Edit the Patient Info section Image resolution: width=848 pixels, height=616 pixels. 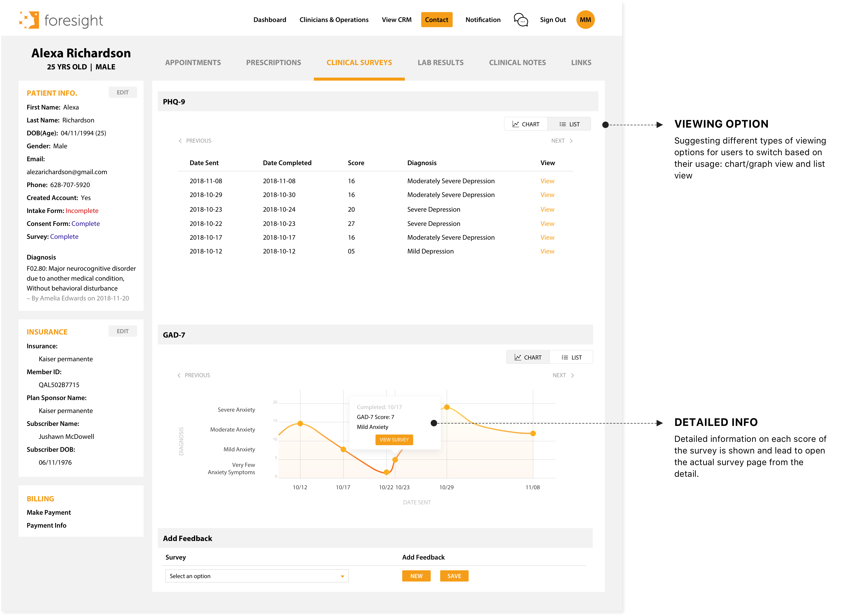pyautogui.click(x=123, y=92)
